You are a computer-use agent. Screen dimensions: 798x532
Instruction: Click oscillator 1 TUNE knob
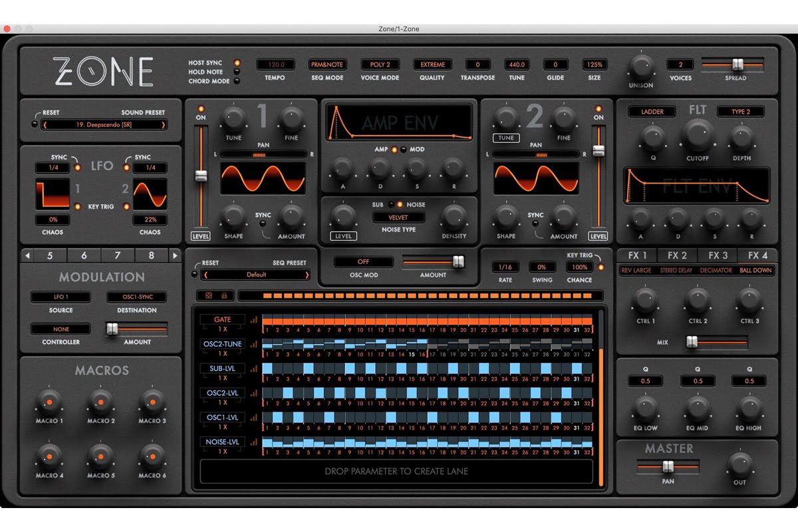(233, 120)
